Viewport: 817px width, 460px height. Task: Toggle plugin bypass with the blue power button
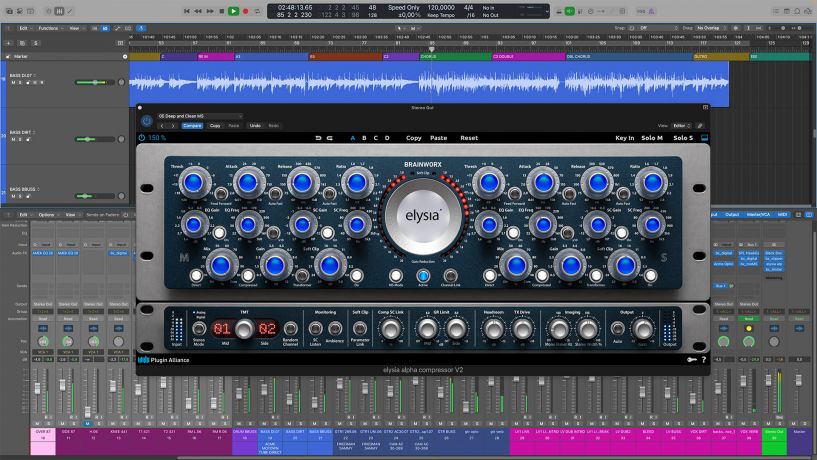(146, 121)
